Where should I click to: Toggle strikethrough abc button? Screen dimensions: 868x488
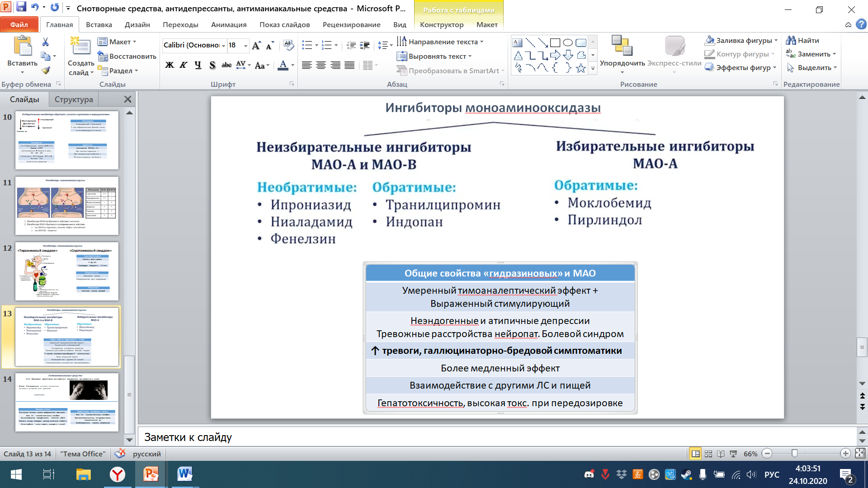pyautogui.click(x=226, y=65)
